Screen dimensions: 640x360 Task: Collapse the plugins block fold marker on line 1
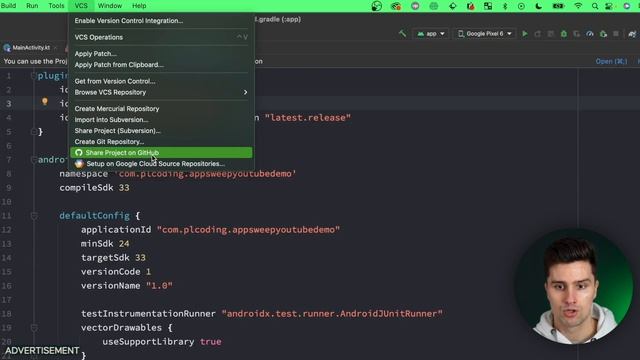tap(34, 76)
